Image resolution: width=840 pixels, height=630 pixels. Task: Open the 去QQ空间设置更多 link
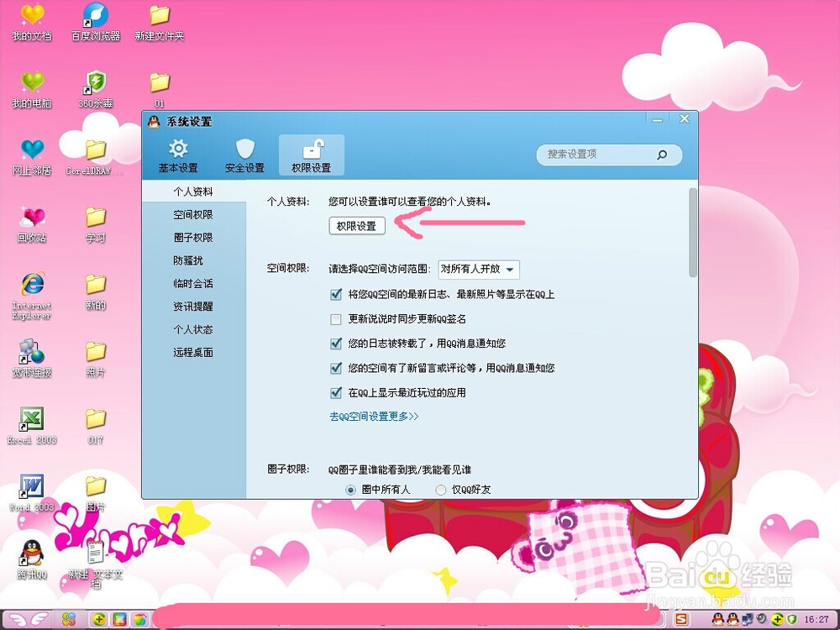374,416
